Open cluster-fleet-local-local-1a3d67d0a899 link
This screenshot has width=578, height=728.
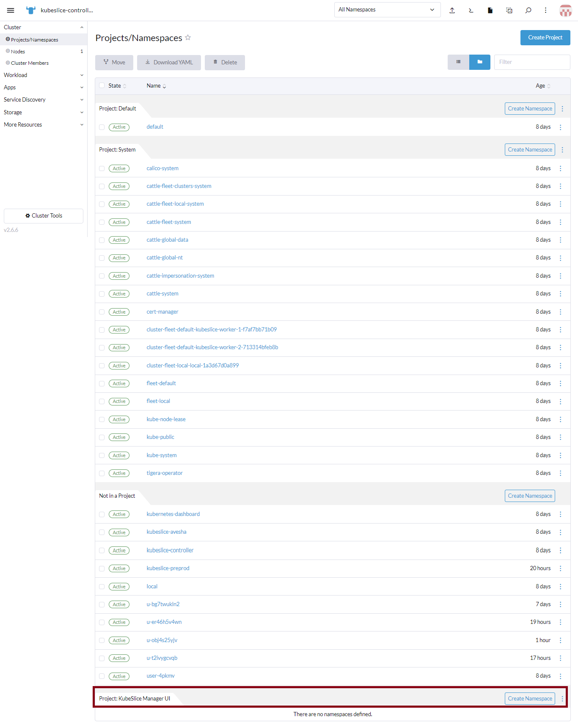tap(193, 366)
